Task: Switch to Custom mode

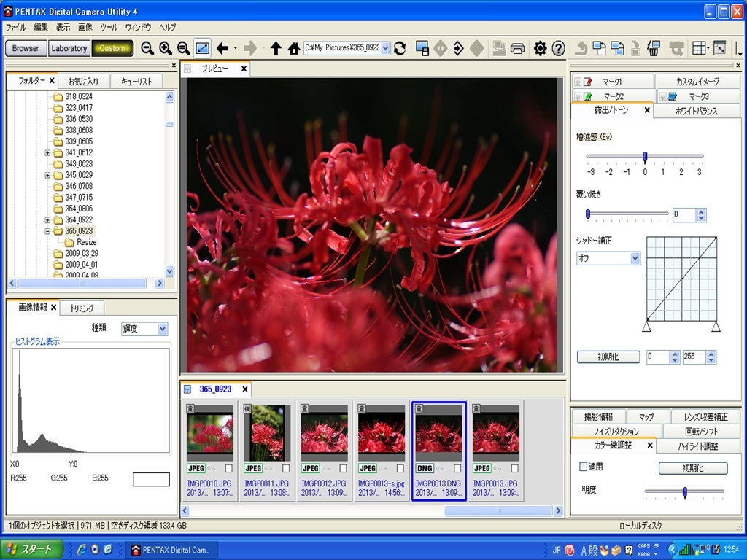Action: coord(112,48)
